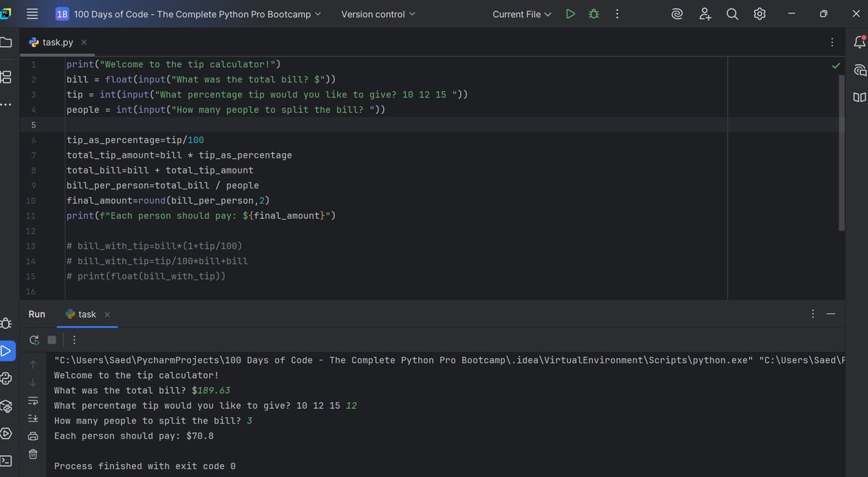The width and height of the screenshot is (868, 477).
Task: Click Up the Stack Trace arrow
Action: pos(33,364)
